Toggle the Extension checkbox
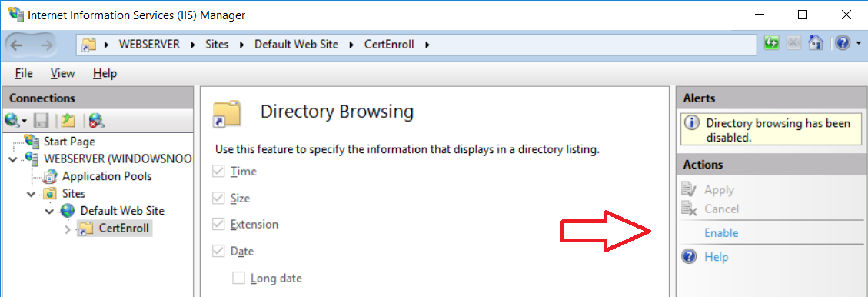 coord(221,225)
